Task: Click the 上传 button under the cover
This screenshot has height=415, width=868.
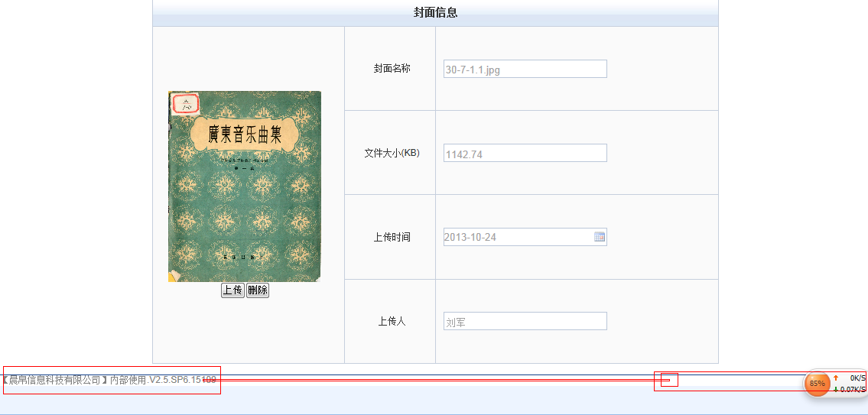Action: click(232, 290)
